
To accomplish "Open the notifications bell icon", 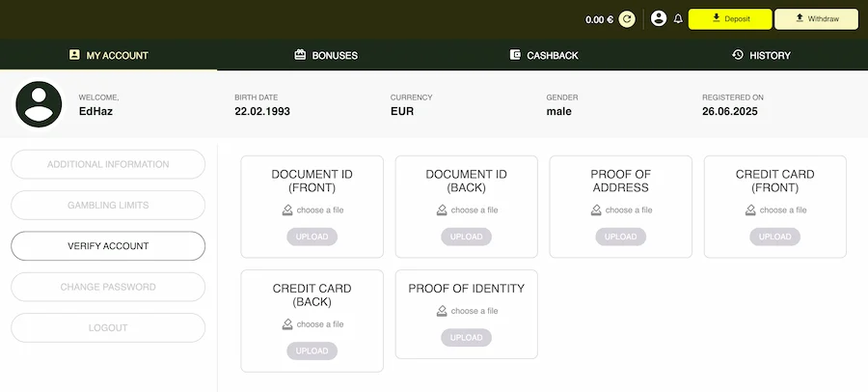I will 678,19.
